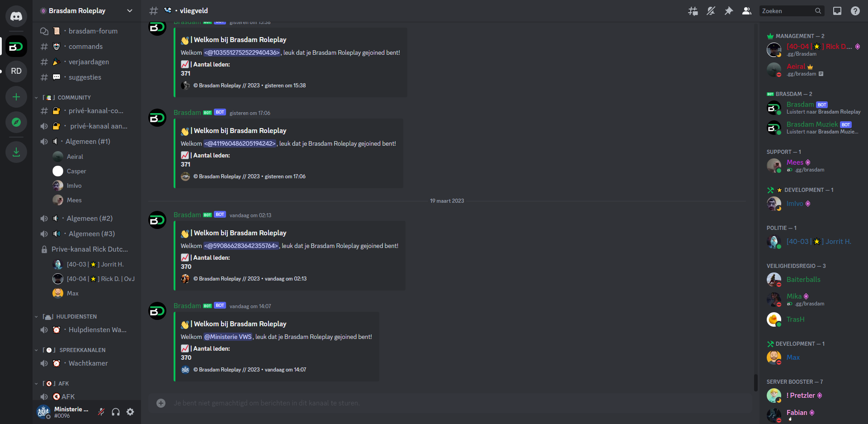
Task: Click the @Ministerie VWS mention link
Action: tap(228, 337)
